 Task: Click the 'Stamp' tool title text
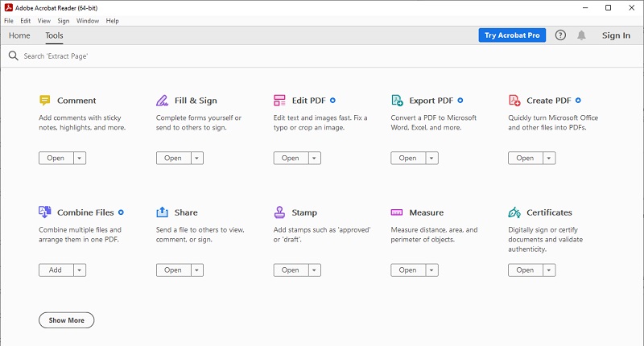click(x=304, y=212)
